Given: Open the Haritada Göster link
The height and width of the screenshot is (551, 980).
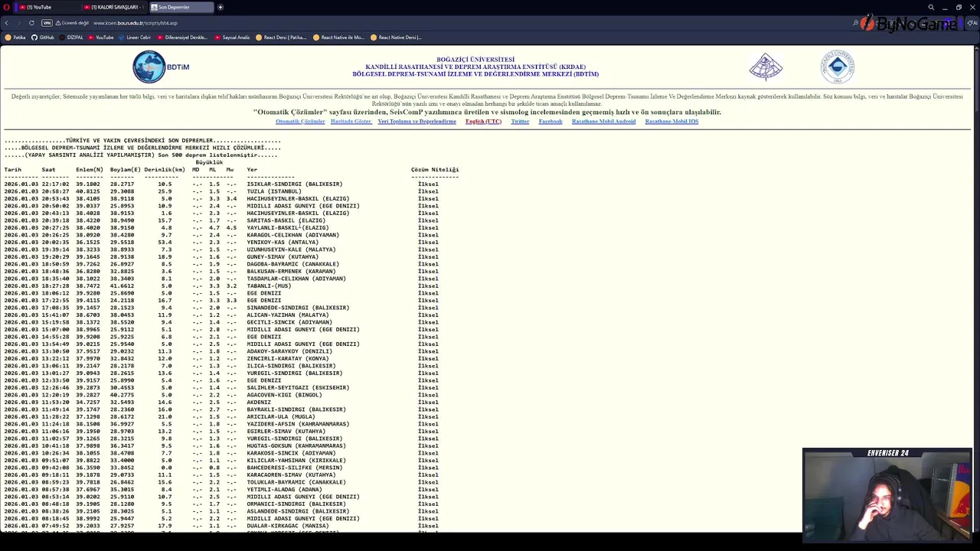Looking at the screenshot, I should point(351,122).
